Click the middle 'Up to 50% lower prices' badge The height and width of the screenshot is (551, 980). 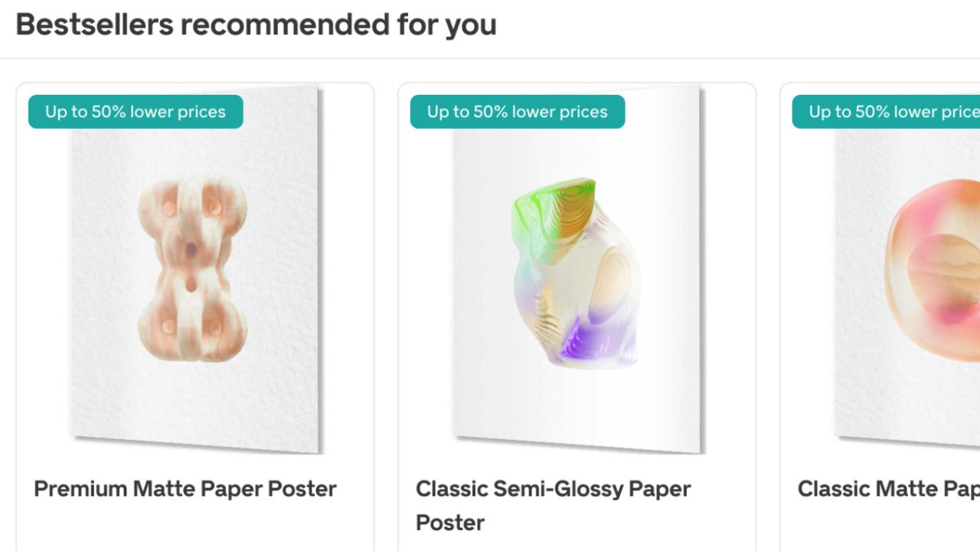click(x=517, y=112)
